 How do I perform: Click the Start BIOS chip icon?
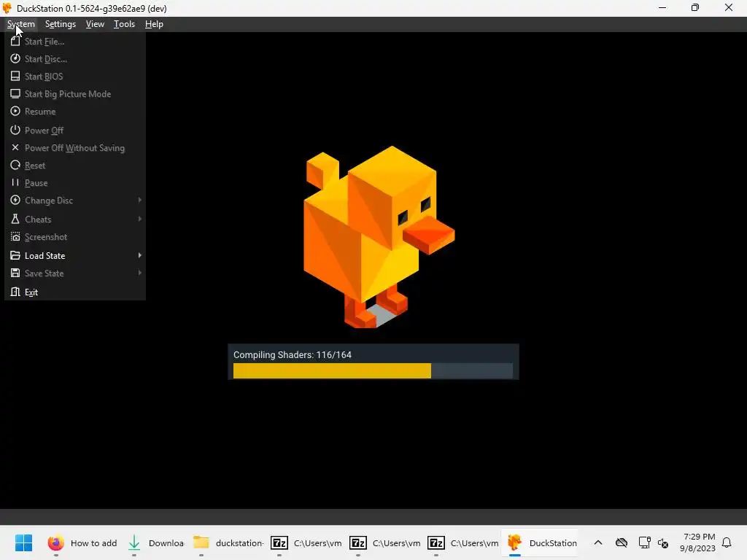click(x=15, y=76)
